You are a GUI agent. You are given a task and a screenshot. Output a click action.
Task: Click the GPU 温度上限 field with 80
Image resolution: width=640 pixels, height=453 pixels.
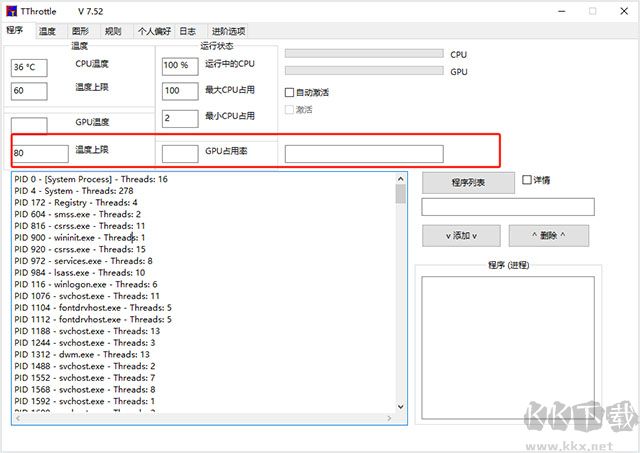pos(40,153)
